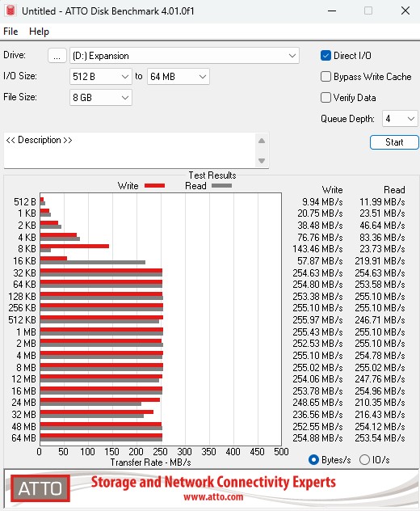The image size is (420, 511).
Task: Click the 210.35 MB/s read value
Action: (x=380, y=403)
